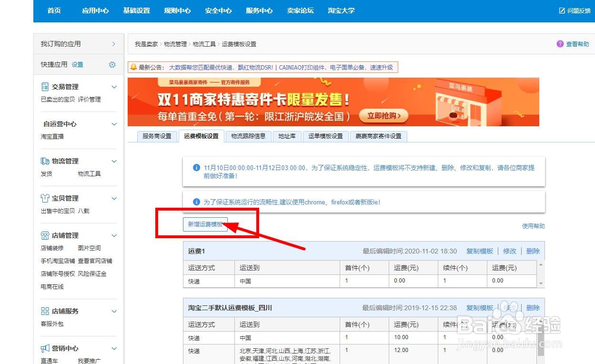Click the 营销中心 megaphone icon
The width and height of the screenshot is (595, 364).
tap(45, 348)
